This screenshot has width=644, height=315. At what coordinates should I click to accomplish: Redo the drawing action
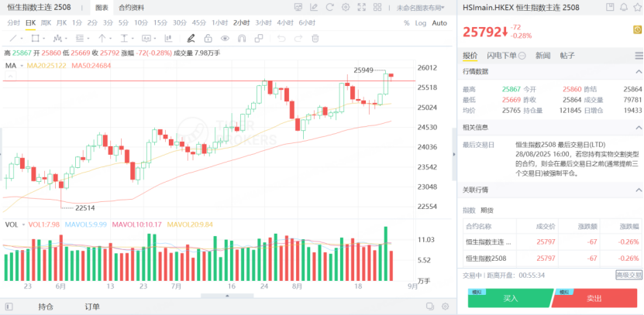[x=298, y=39]
